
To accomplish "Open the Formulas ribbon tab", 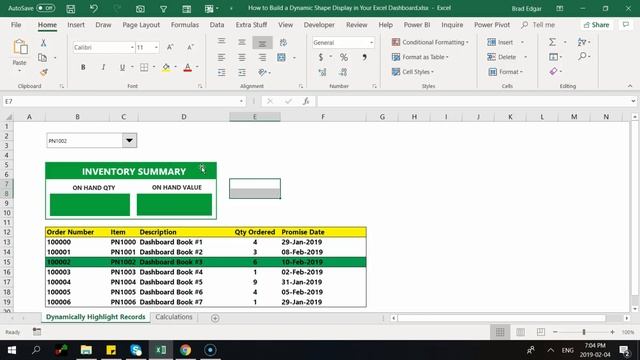I will click(184, 25).
